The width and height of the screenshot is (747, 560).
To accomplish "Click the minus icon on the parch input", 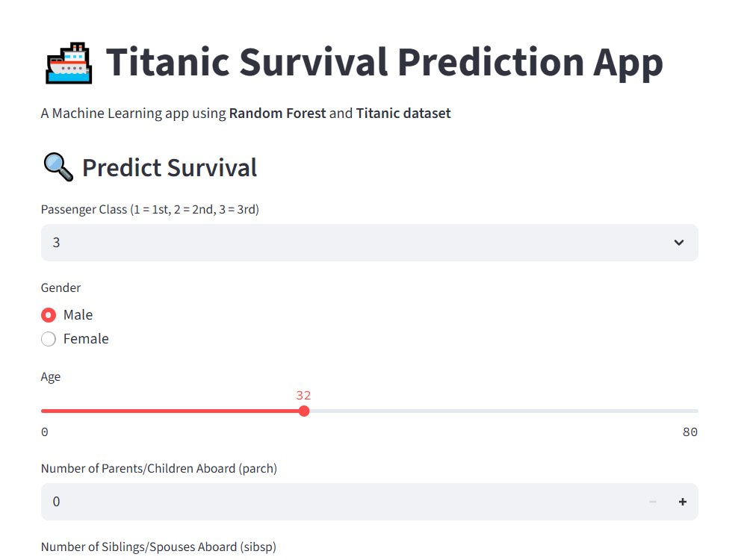I will click(x=652, y=501).
